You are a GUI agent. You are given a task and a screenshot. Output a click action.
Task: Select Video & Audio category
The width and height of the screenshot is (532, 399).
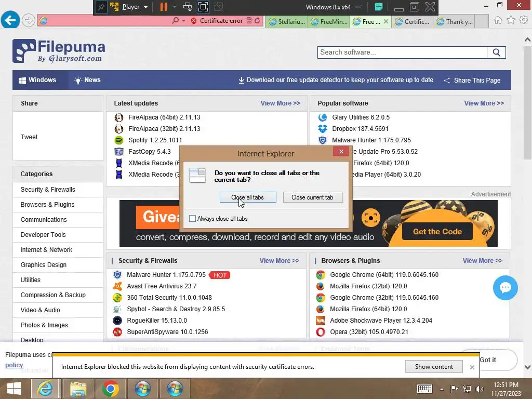[x=40, y=310]
